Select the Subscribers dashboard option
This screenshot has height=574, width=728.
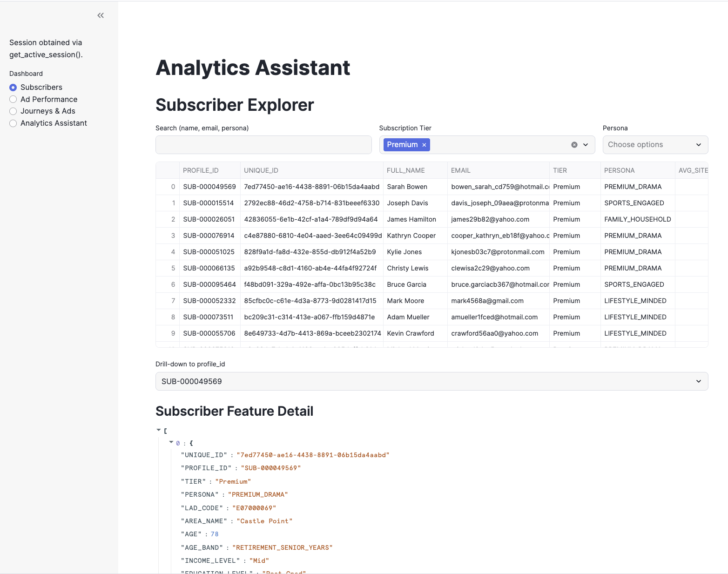coord(13,88)
